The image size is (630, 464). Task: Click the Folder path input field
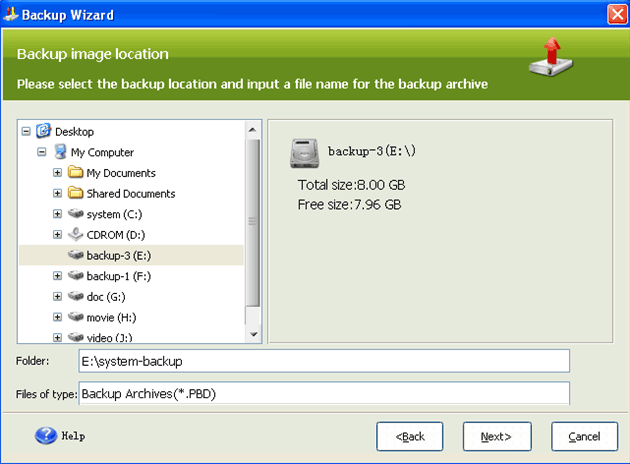coord(324,361)
